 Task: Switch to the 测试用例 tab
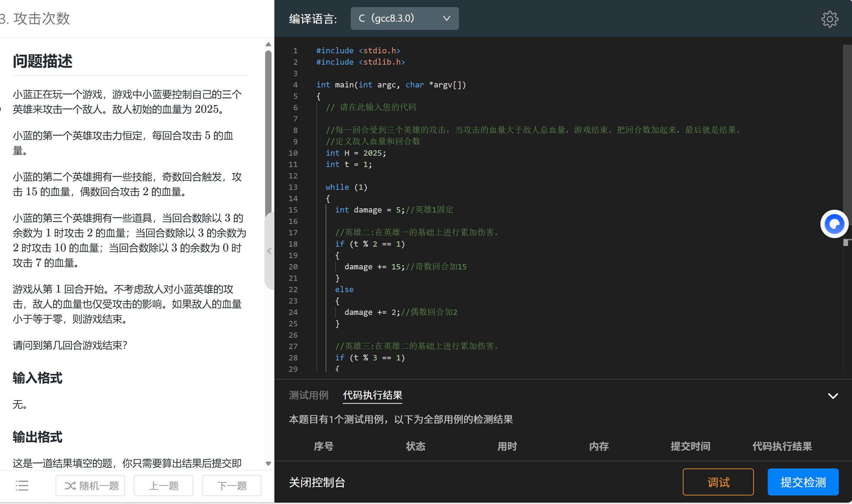point(308,395)
